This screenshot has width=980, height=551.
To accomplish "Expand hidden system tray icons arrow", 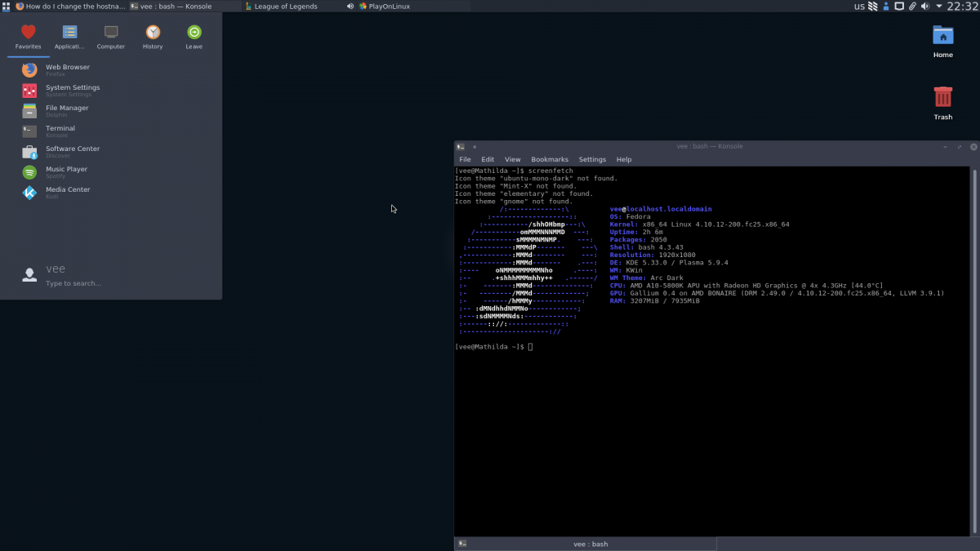I will [938, 7].
